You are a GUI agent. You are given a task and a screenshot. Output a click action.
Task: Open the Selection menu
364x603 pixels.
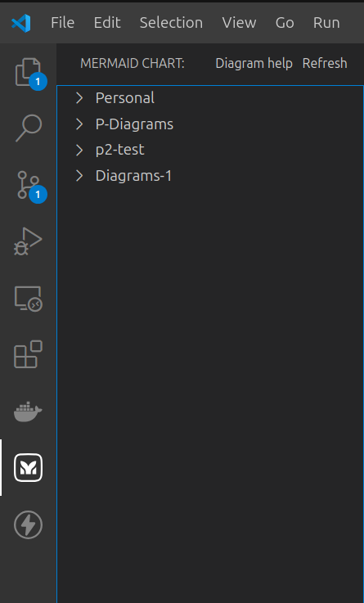[171, 23]
